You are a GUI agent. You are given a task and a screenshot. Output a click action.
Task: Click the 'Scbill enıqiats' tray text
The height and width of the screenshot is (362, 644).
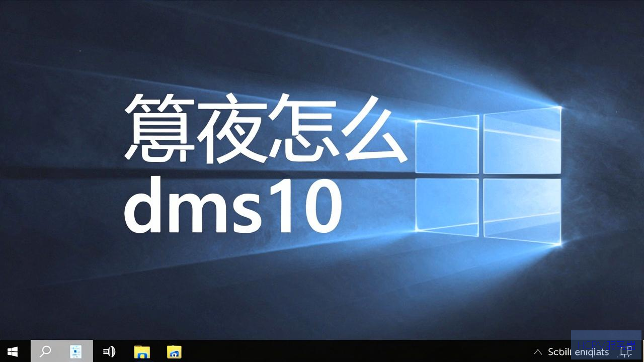[578, 352]
